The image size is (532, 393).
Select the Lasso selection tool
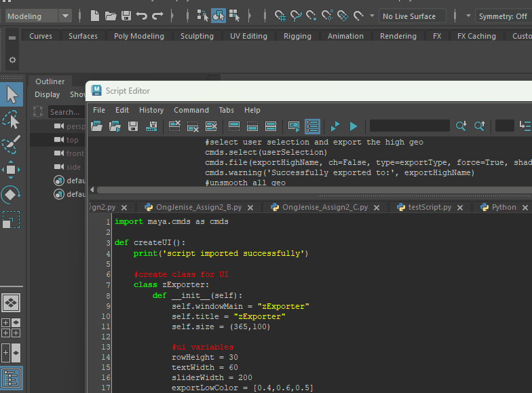12,119
